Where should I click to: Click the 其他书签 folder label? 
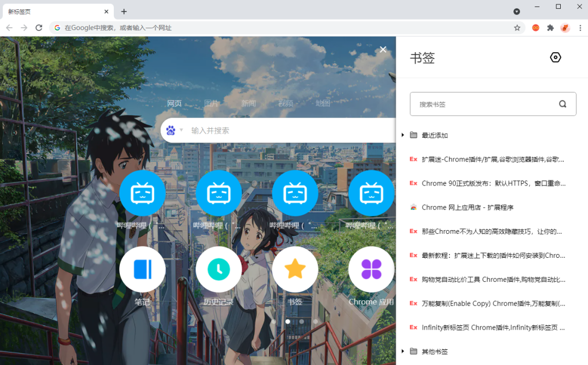tap(434, 351)
